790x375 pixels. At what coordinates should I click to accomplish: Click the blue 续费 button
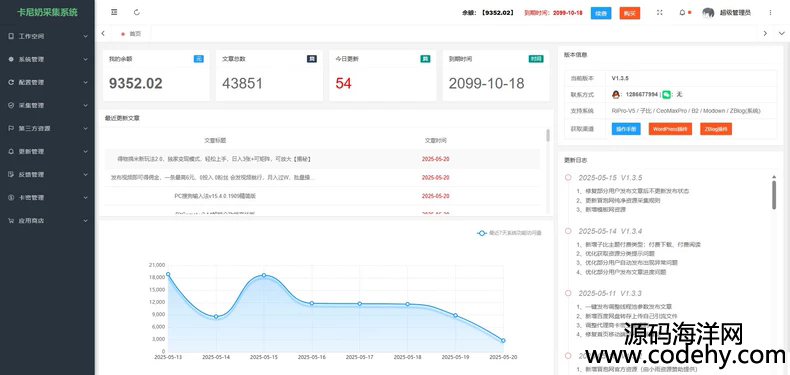(601, 13)
